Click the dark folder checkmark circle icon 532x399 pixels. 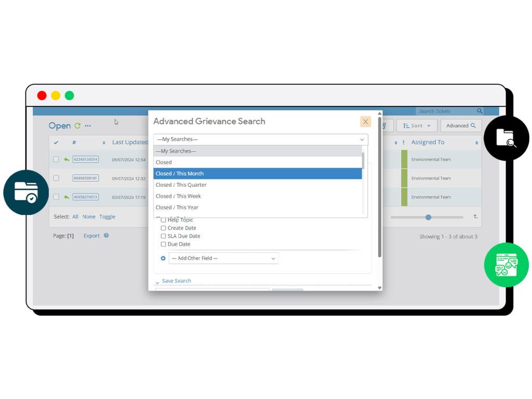click(x=25, y=192)
